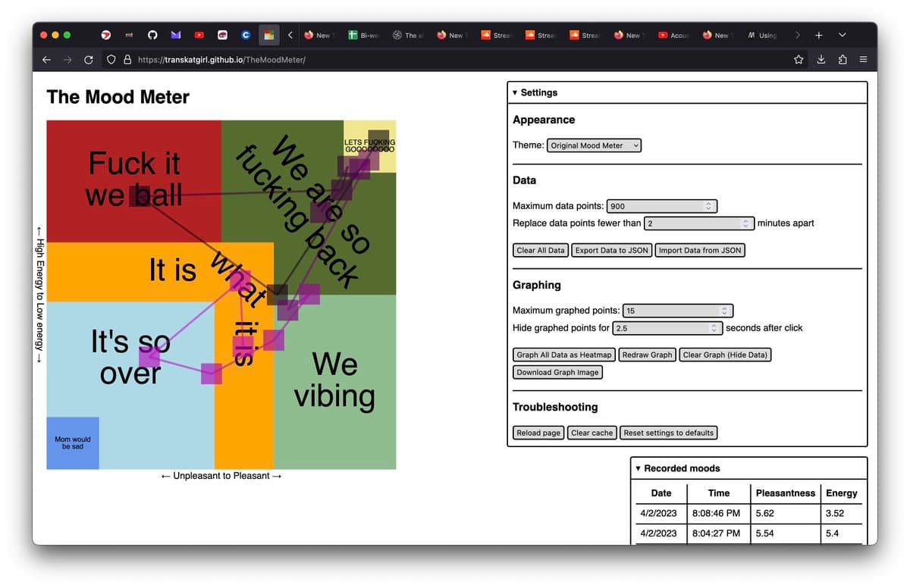Image resolution: width=910 pixels, height=588 pixels.
Task: Open the list all tabs chevron
Action: pos(843,36)
